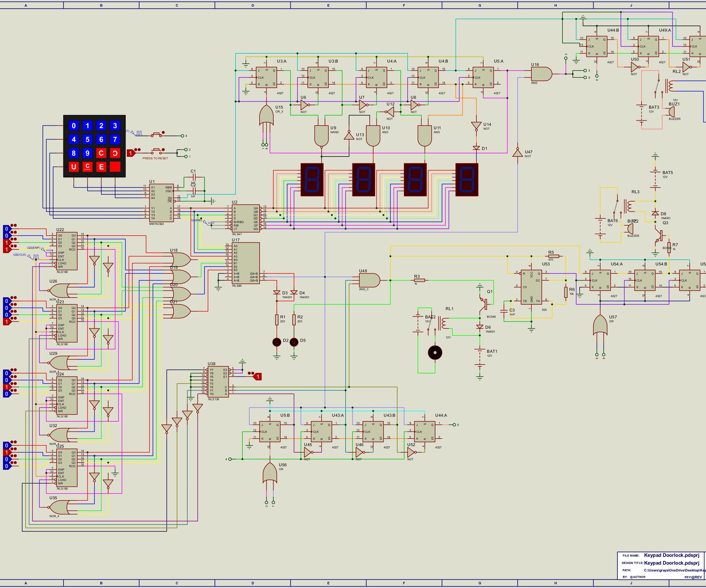Viewport: 706px width, 588px height.
Task: Click keypad key 0
Action: (74, 126)
